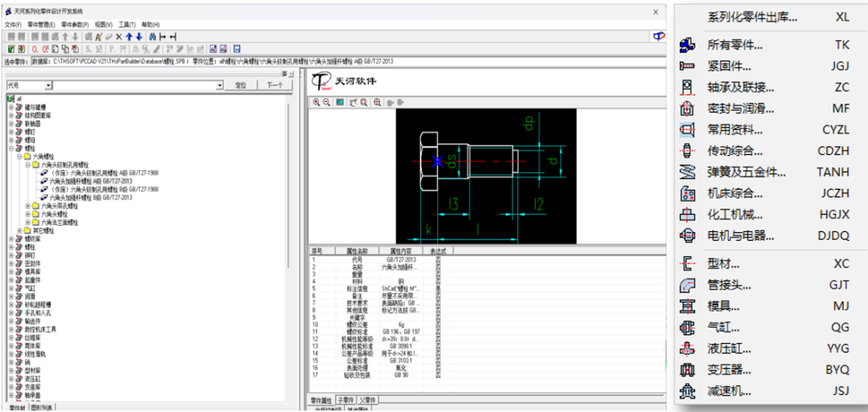Click the teal display icon in preview toolbar
The image size is (868, 412).
point(340,102)
